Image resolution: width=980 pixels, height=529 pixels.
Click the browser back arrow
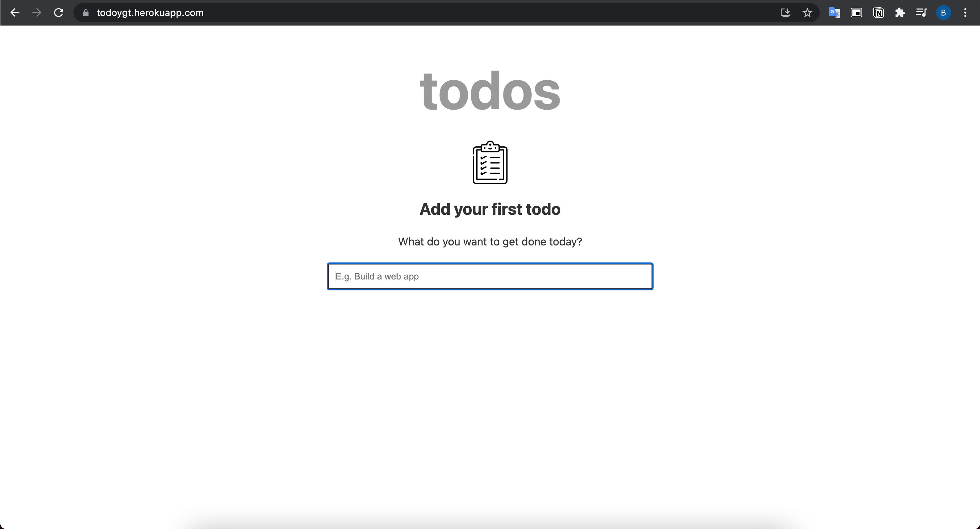(x=15, y=13)
